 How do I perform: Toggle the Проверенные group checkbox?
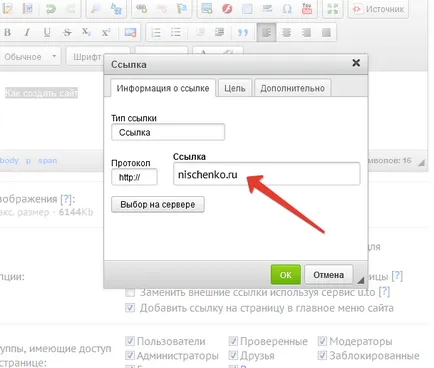[x=233, y=341]
